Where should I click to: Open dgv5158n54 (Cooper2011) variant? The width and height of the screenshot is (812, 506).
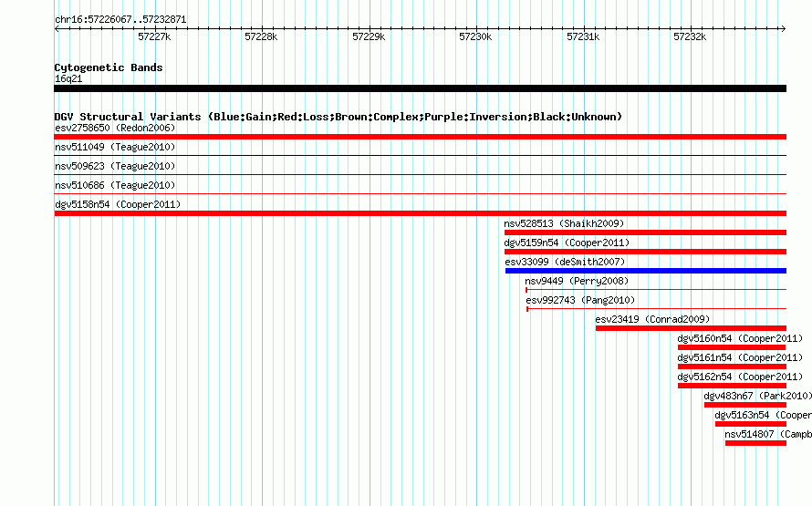[x=118, y=204]
